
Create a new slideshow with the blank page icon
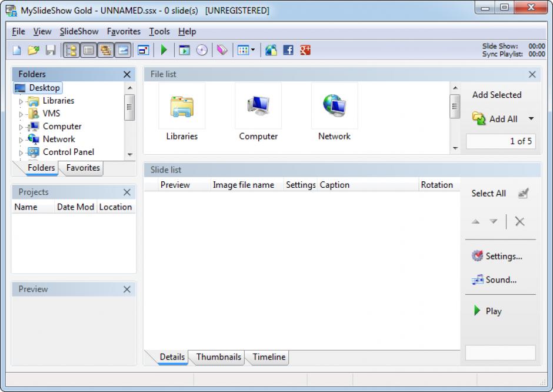pos(16,51)
